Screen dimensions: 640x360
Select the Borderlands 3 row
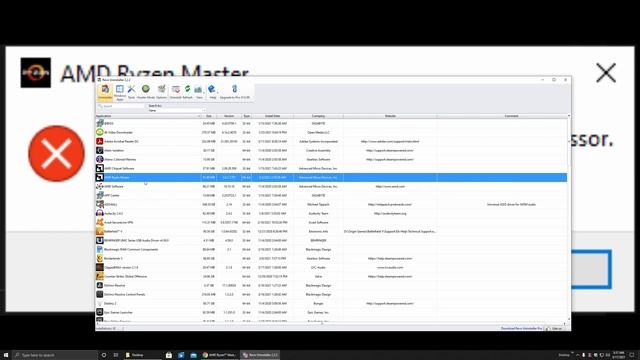click(331, 258)
